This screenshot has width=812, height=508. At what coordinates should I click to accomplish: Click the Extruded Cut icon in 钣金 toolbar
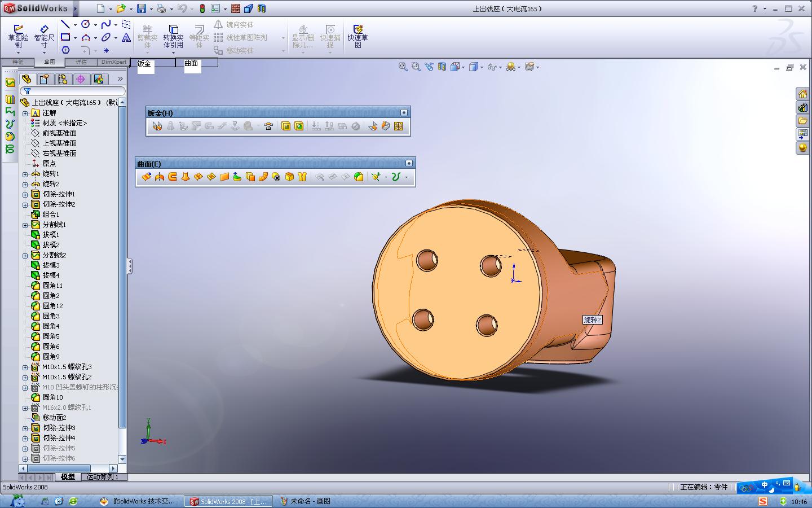click(286, 126)
